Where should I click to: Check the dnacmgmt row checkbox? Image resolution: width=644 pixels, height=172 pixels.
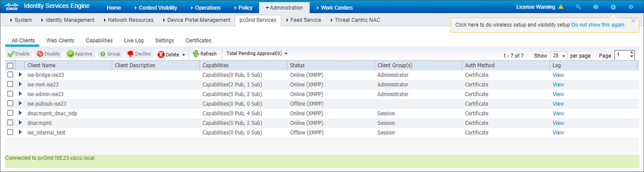coord(10,123)
